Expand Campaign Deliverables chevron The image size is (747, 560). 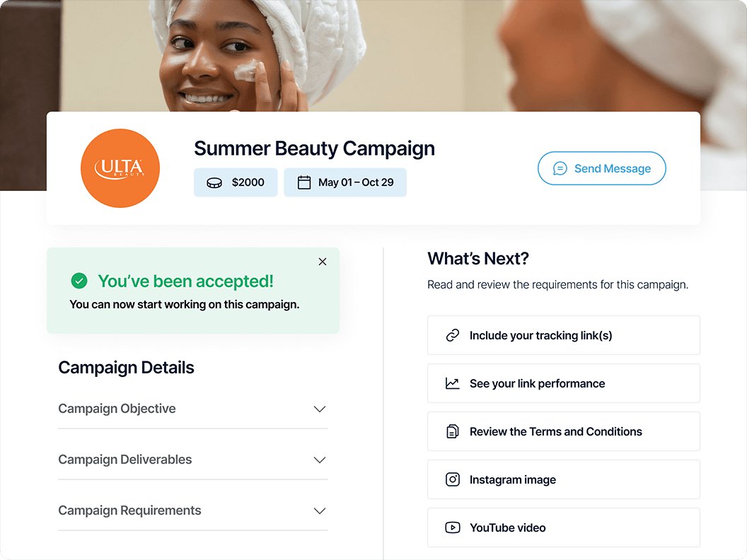coord(320,460)
